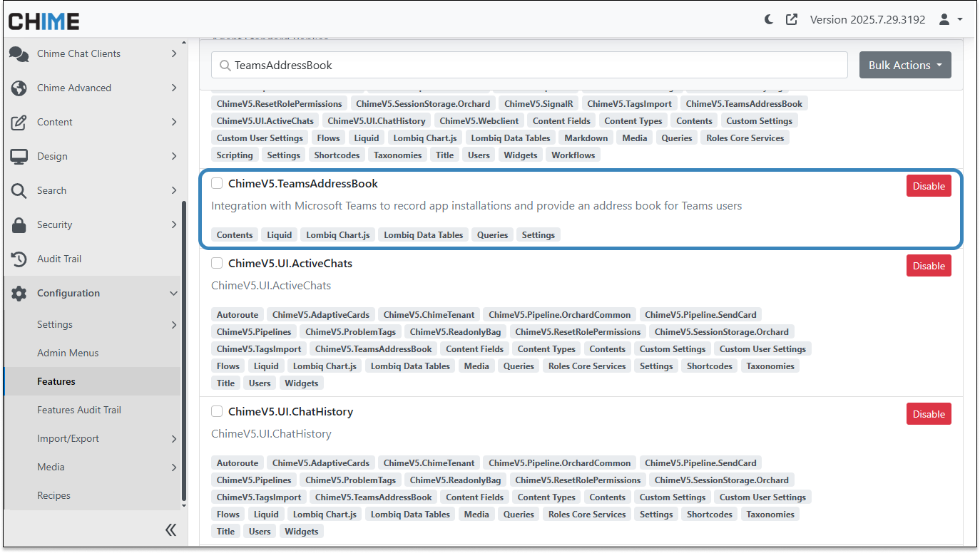Click the features search field with TeamsAddressBook
Screen dimensions: 980x553
click(x=529, y=65)
